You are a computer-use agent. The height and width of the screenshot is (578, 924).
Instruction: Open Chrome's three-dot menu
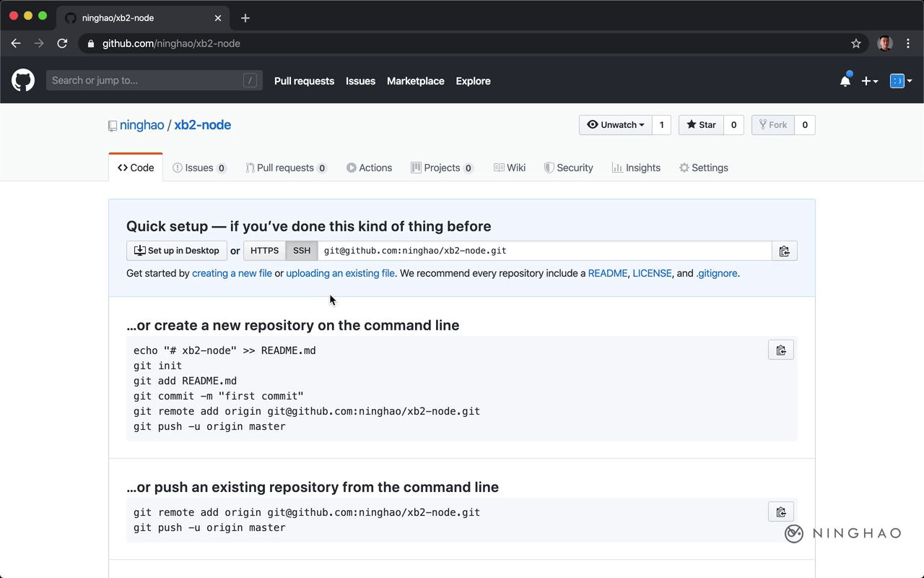tap(908, 43)
